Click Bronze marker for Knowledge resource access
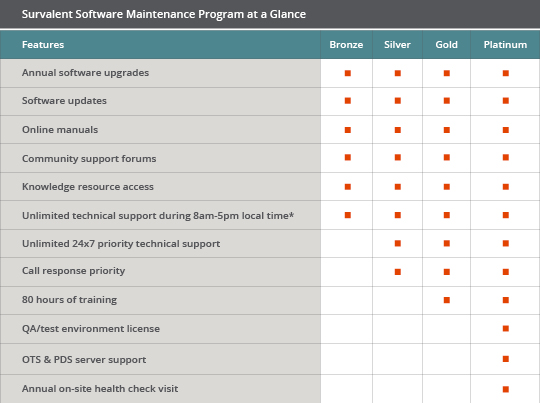Image resolution: width=540 pixels, height=403 pixels. click(348, 187)
